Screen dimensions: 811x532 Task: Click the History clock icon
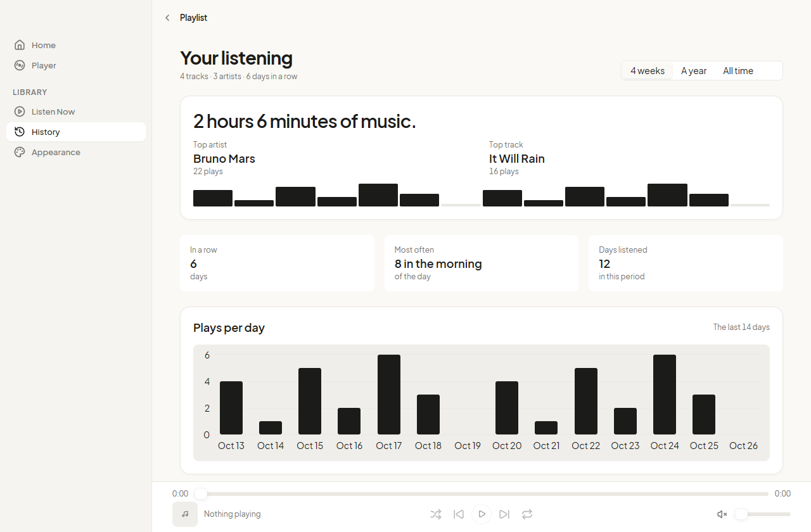[x=20, y=132]
